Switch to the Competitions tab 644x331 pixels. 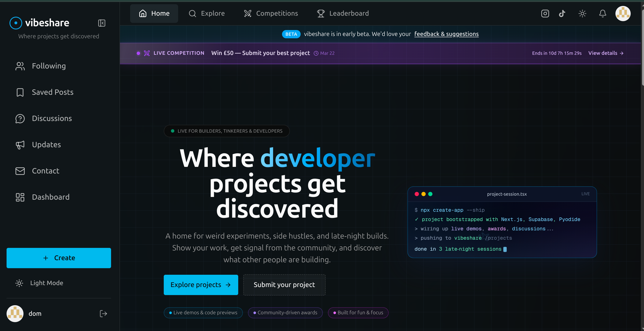pyautogui.click(x=271, y=13)
